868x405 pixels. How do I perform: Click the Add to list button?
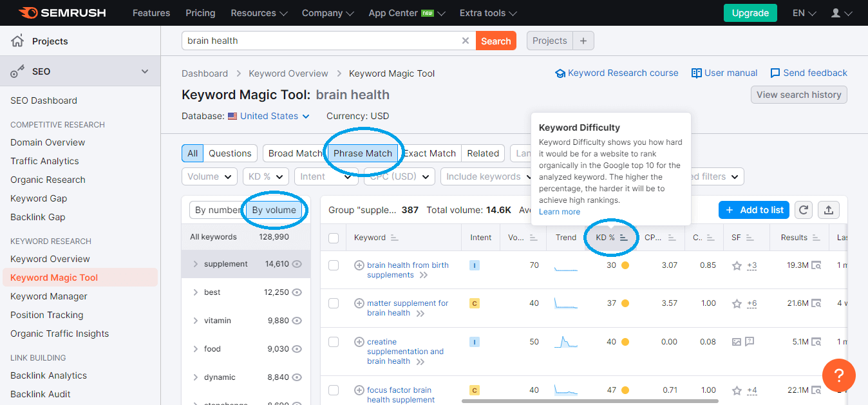[x=754, y=210]
